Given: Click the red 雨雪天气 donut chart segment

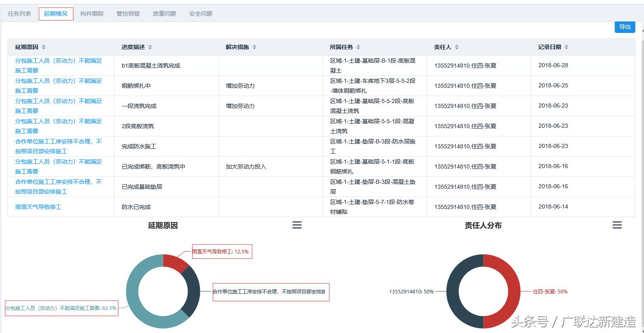Looking at the screenshot, I should [175, 262].
